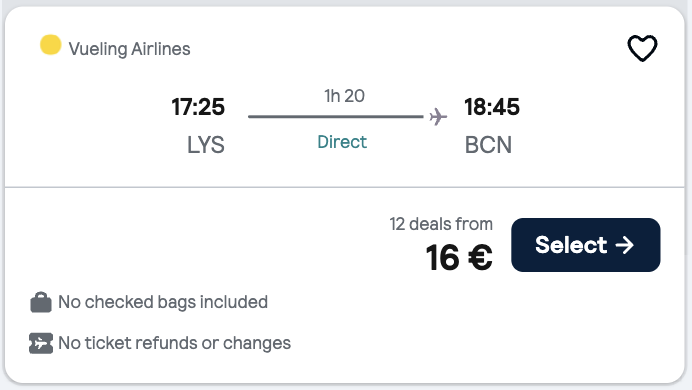Click the flight route line
Screen dimensions: 692x390
[x=335, y=116]
